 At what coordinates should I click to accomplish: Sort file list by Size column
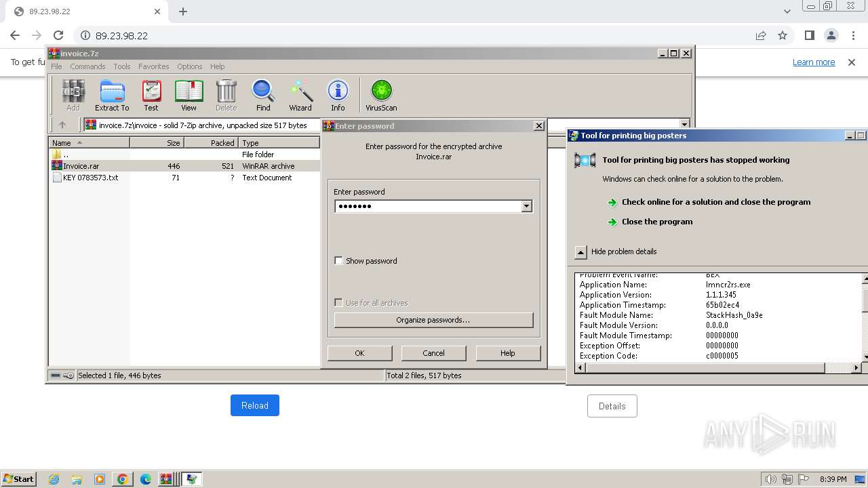[x=157, y=143]
